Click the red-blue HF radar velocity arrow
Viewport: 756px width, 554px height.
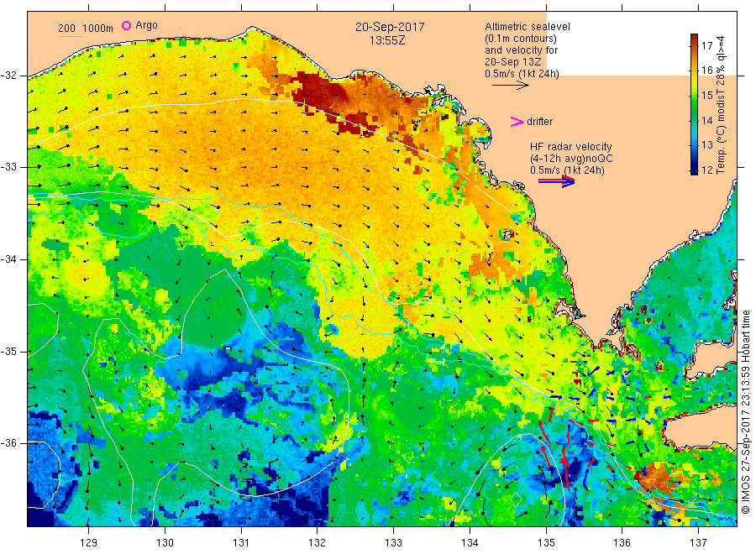(x=556, y=181)
